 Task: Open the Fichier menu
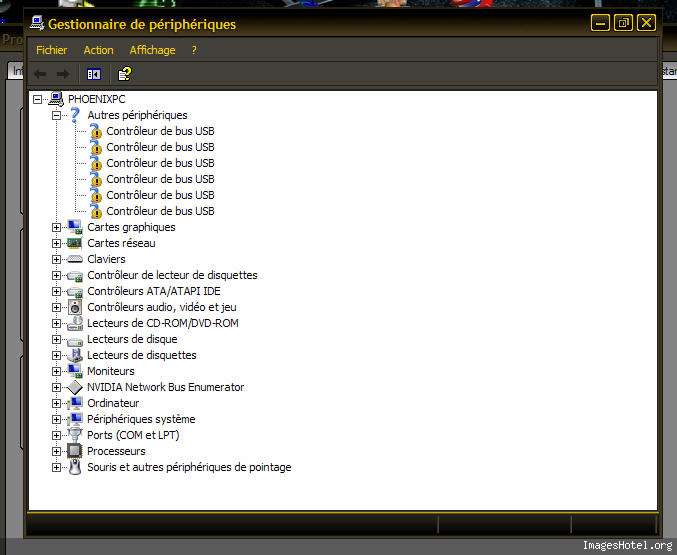51,50
